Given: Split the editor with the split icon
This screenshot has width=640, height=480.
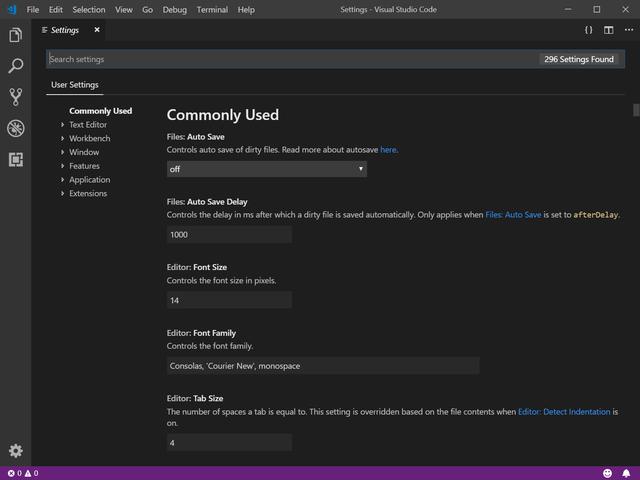Looking at the screenshot, I should click(x=608, y=30).
